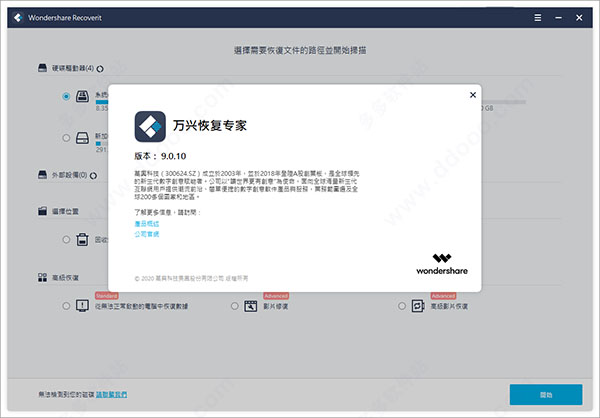Screen dimensions: 600x418
Task: Click the red Standard badge
Action: tap(106, 296)
